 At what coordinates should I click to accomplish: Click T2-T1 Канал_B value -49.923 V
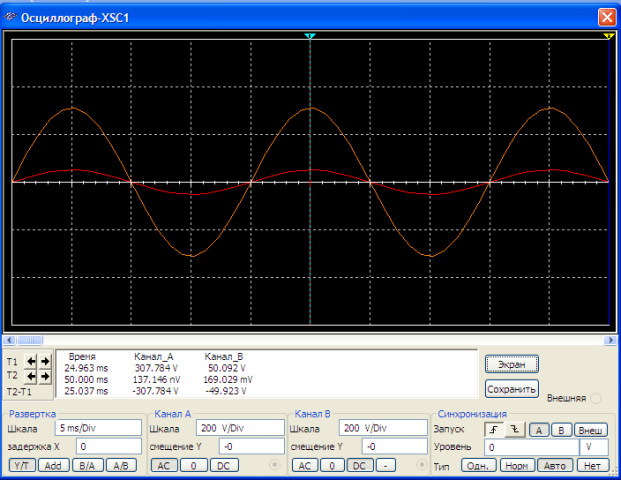tap(226, 391)
